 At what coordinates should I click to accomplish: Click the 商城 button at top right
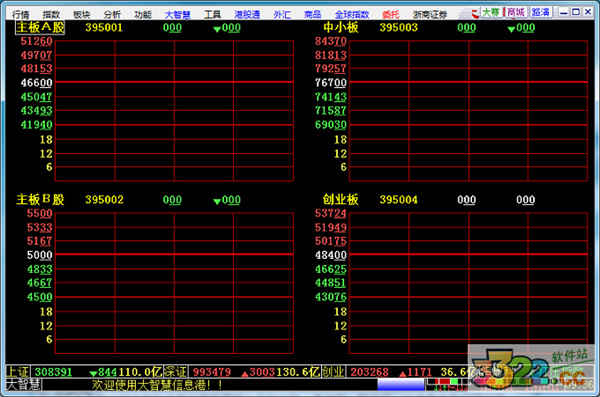(516, 12)
